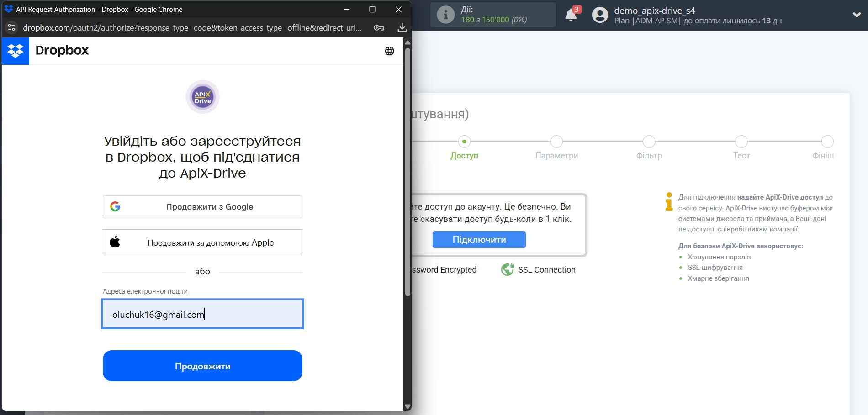Viewport: 868px width, 415px height.
Task: Select the Фільтр progress step dot
Action: point(649,142)
